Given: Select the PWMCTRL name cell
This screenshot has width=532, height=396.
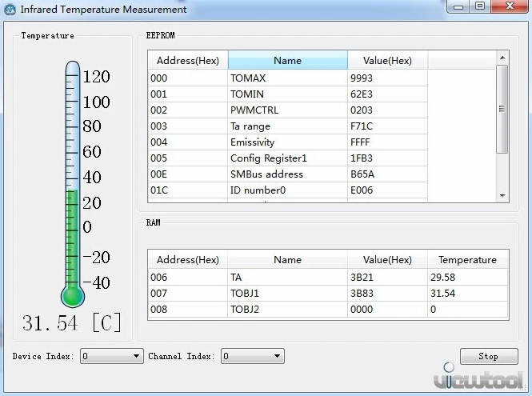Looking at the screenshot, I should point(288,110).
